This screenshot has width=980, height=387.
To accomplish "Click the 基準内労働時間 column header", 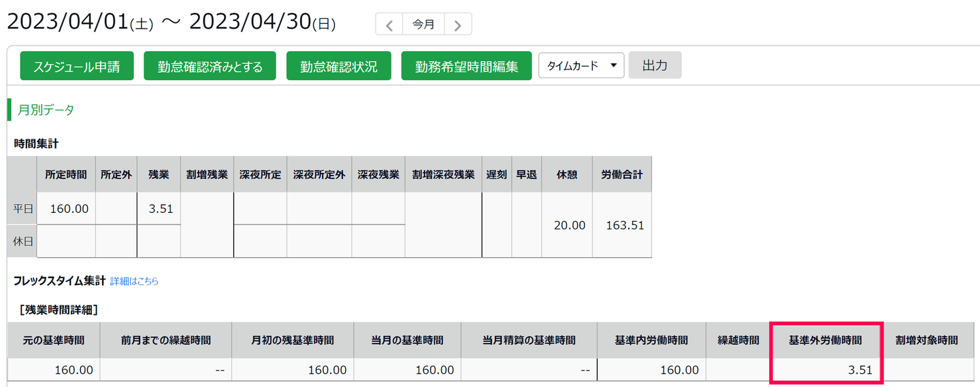I will (x=651, y=340).
